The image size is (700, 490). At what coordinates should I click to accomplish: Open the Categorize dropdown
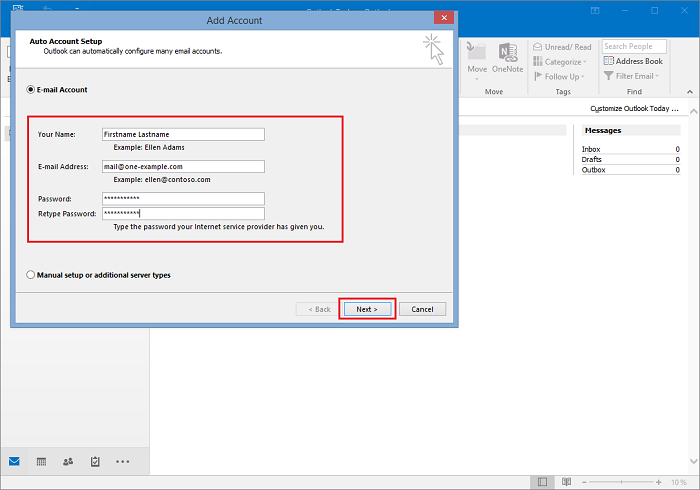[x=560, y=62]
